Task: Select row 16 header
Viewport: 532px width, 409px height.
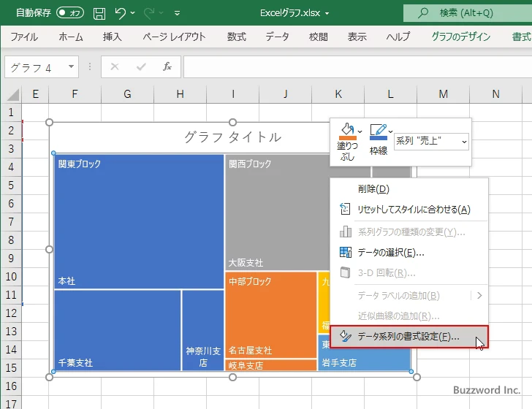Action: coord(11,386)
